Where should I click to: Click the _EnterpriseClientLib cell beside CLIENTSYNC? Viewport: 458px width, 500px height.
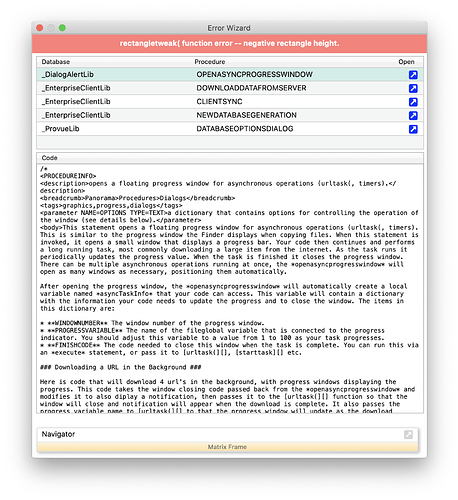[76, 102]
